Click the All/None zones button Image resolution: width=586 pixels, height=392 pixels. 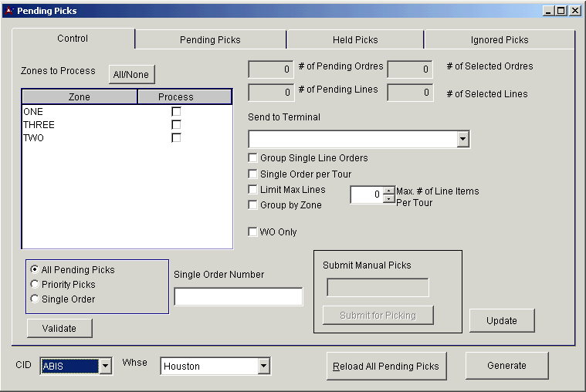(x=131, y=75)
